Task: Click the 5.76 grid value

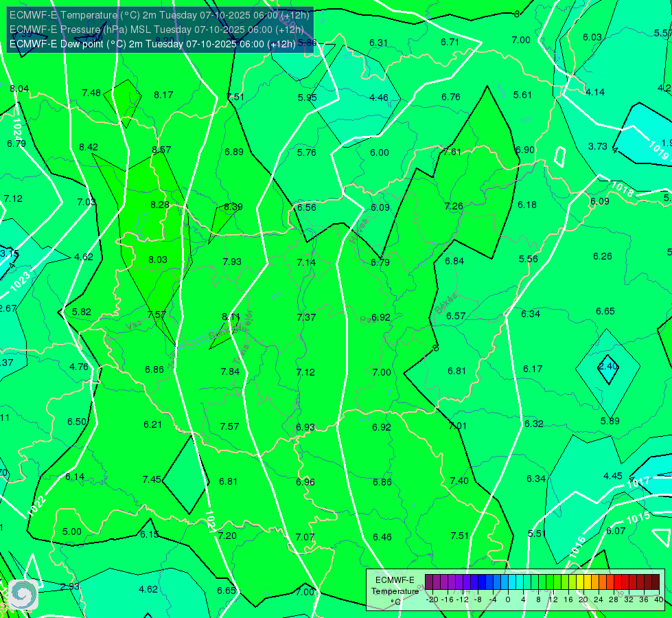Action: 306,152
